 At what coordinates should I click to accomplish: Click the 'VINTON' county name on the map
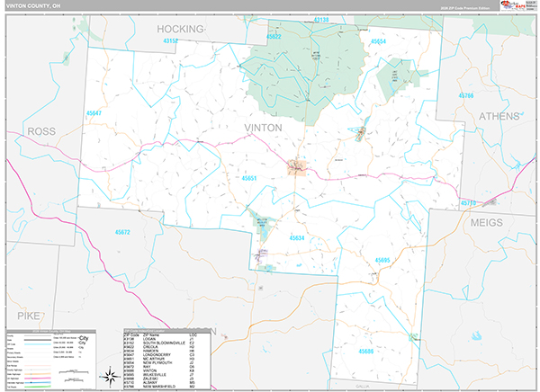pos(263,128)
